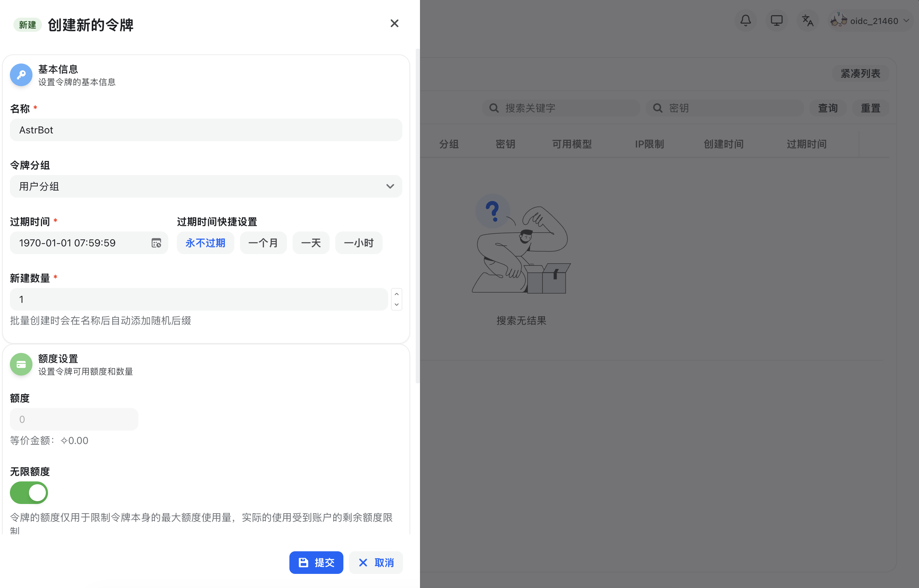Click the calendar icon in the 过期时间 field

pos(156,243)
